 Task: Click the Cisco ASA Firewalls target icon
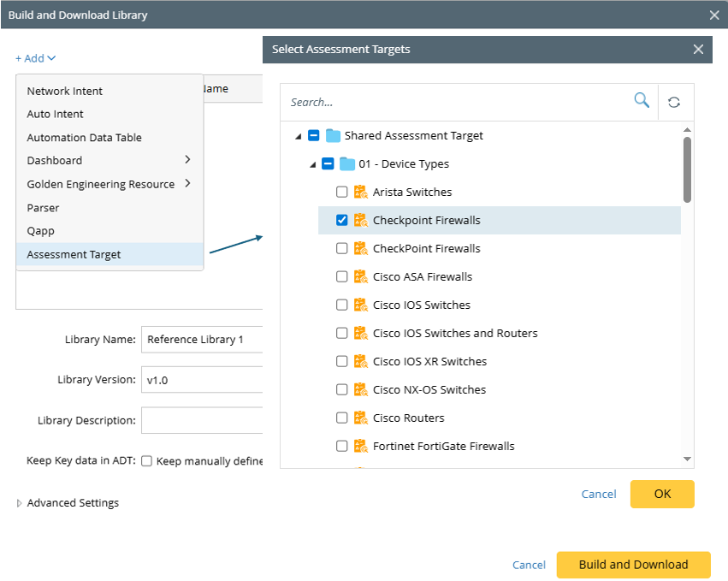pyautogui.click(x=361, y=276)
